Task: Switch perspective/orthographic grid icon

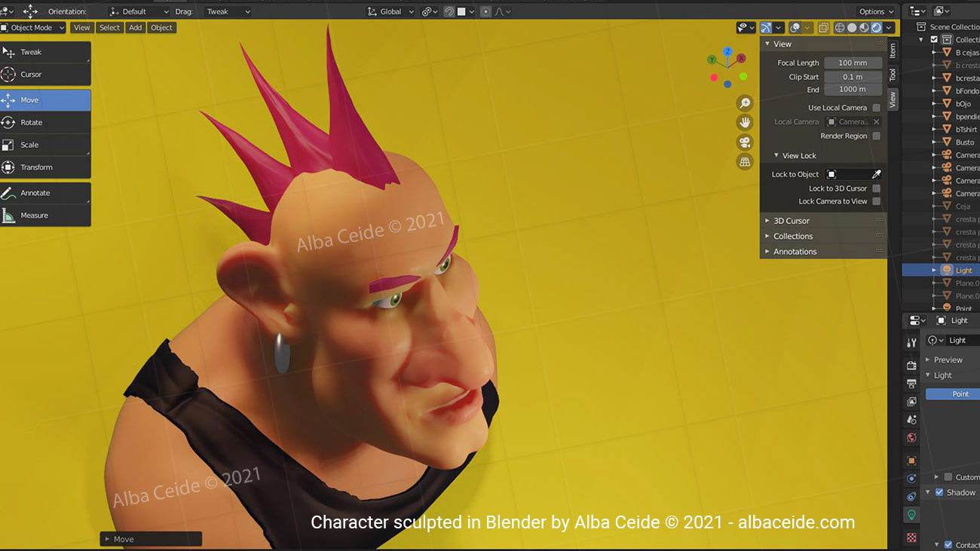Action: coord(745,162)
